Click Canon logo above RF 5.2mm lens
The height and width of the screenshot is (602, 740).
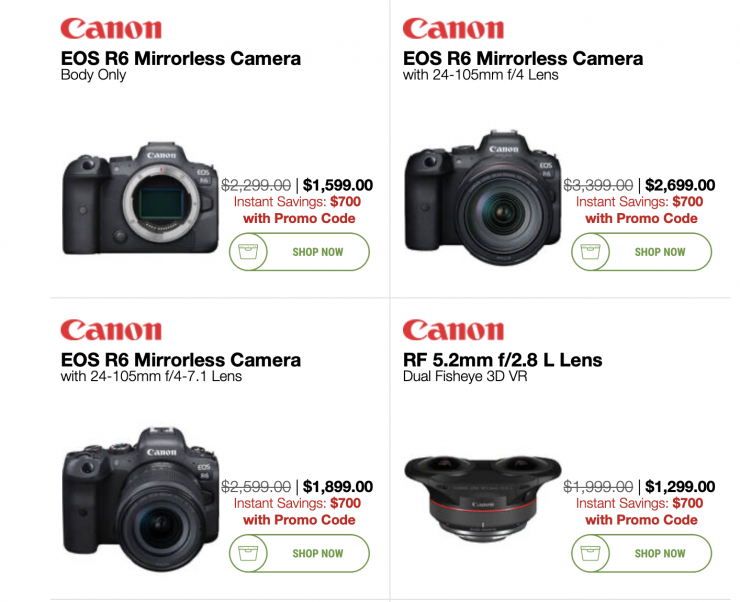click(453, 330)
